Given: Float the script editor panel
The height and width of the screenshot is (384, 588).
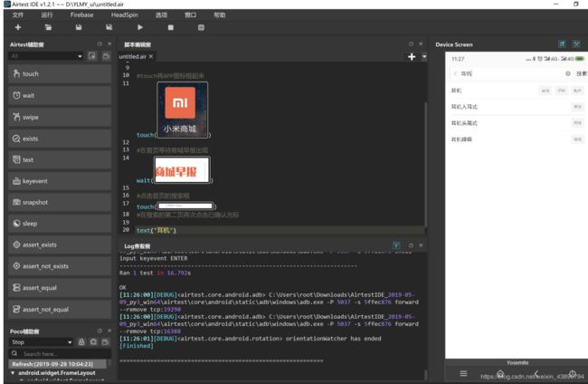Looking at the screenshot, I should click(x=411, y=43).
